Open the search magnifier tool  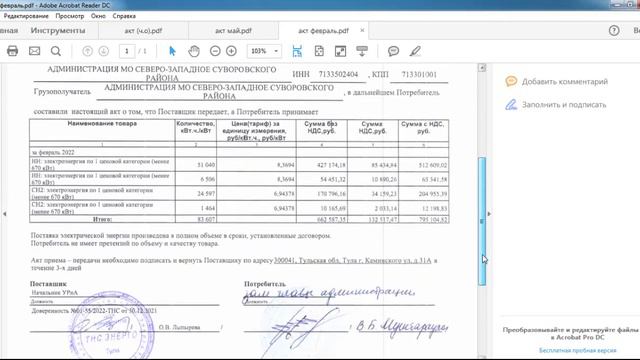pos(56,51)
